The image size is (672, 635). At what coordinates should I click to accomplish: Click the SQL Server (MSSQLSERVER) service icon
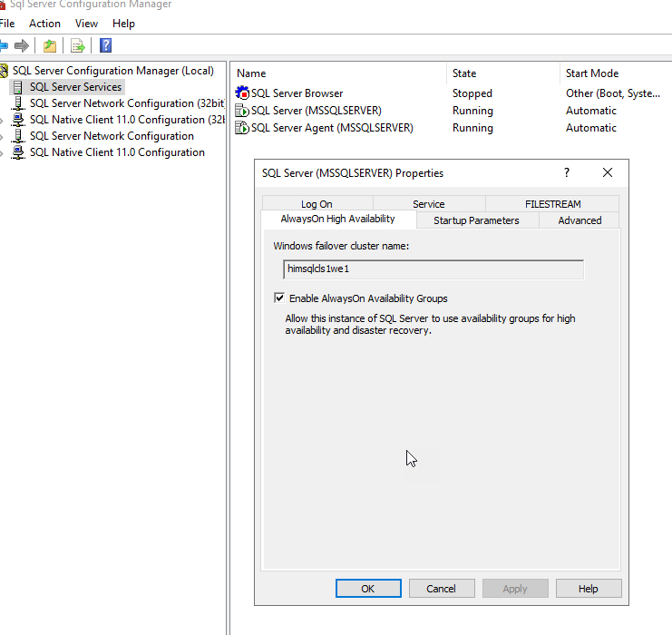coord(242,110)
